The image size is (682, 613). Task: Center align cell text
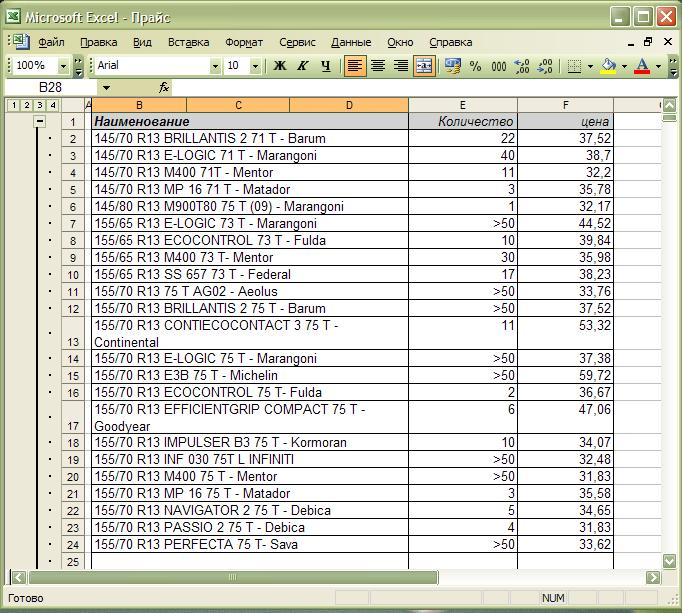[x=378, y=66]
